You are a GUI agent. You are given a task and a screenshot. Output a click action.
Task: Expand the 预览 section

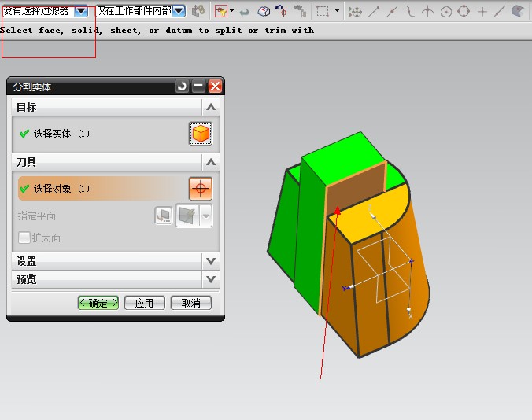(x=211, y=279)
